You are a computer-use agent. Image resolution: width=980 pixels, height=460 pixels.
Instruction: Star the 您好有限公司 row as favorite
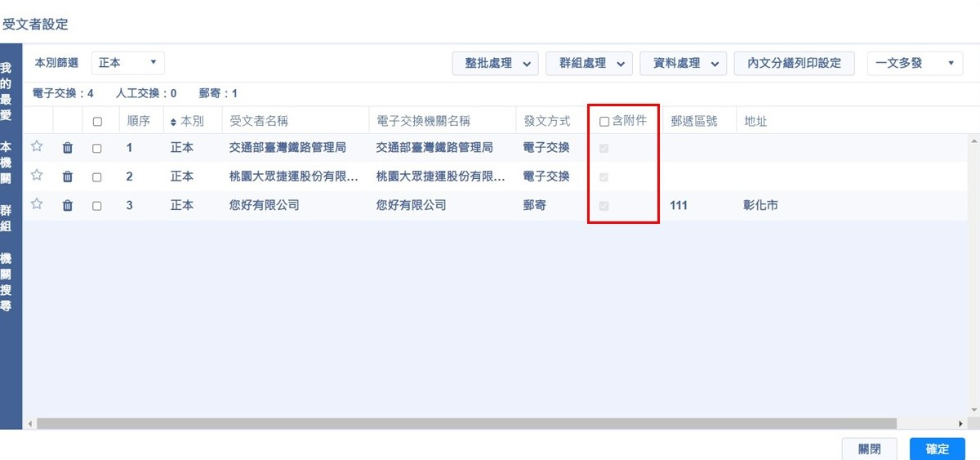(36, 204)
